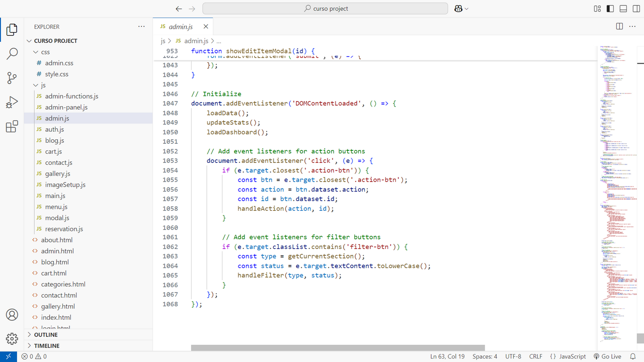644x362 pixels.
Task: Open the Explorer view in activity bar
Action: pos(12,30)
